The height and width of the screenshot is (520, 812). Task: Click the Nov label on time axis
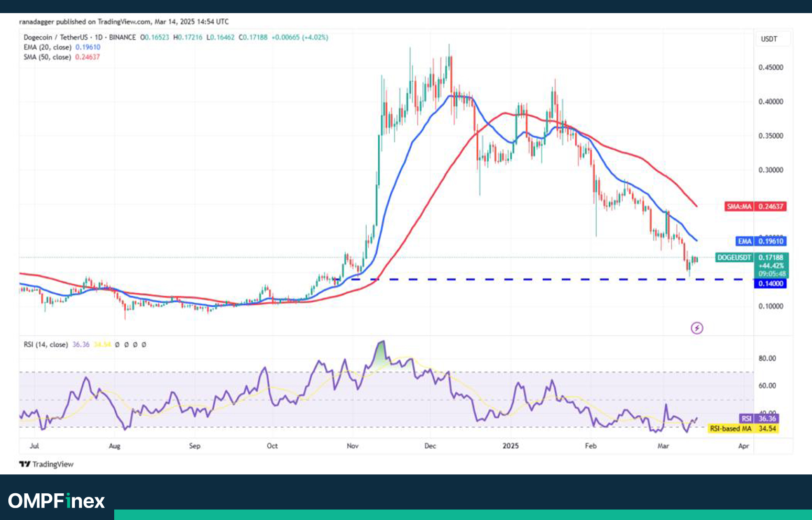[x=353, y=446]
